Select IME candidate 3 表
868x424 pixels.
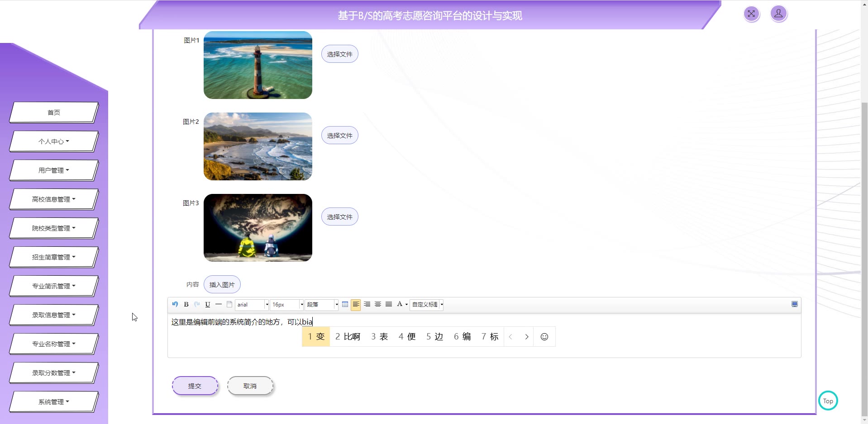[x=380, y=337]
